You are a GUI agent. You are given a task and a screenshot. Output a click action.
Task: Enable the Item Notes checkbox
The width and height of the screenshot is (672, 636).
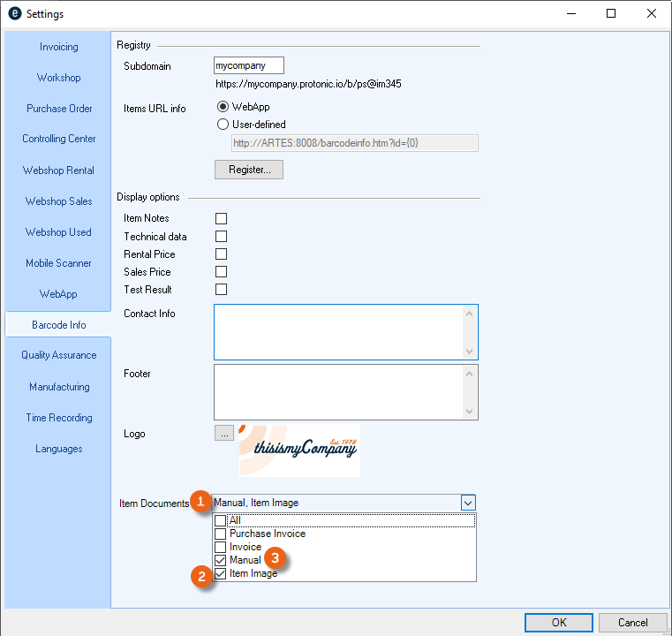click(x=222, y=218)
